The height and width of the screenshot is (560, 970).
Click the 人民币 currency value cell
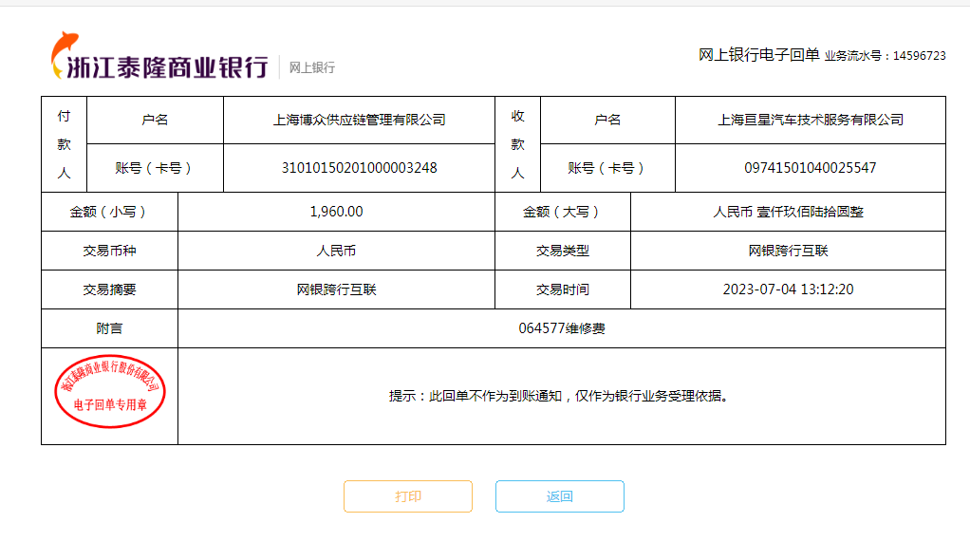tap(336, 251)
